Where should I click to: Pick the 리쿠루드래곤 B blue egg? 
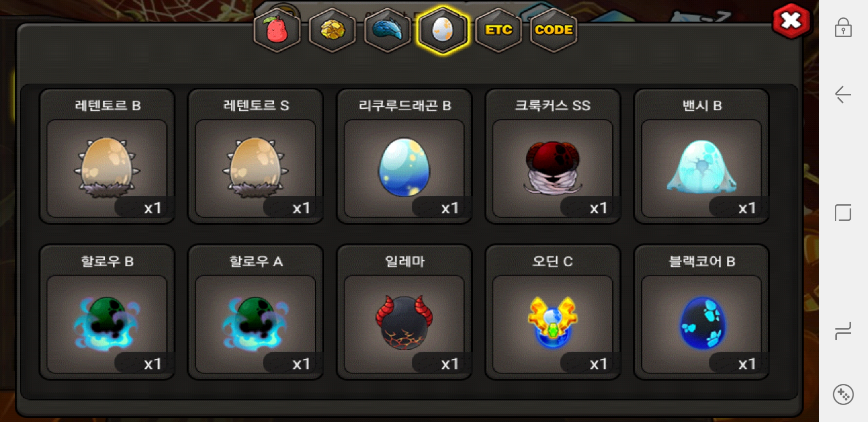(x=404, y=156)
